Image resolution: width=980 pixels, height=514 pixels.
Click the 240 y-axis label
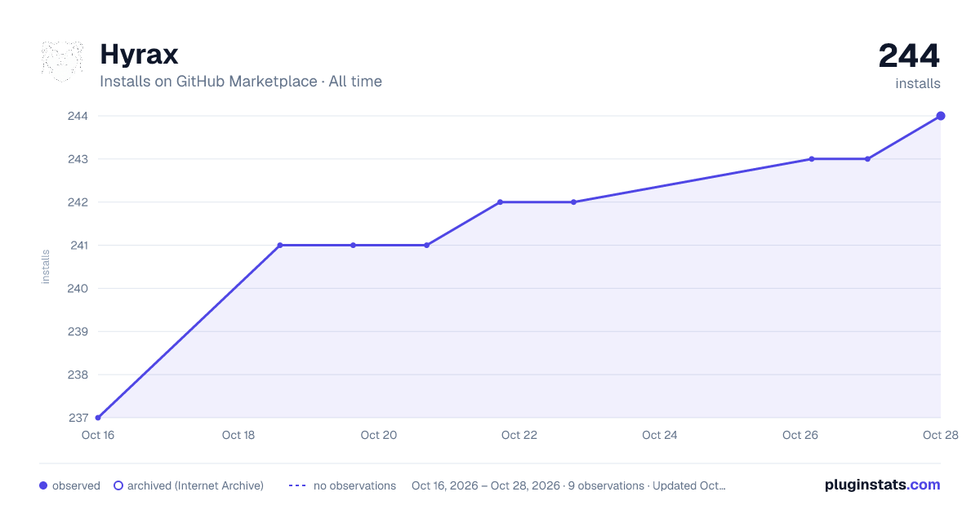[78, 289]
